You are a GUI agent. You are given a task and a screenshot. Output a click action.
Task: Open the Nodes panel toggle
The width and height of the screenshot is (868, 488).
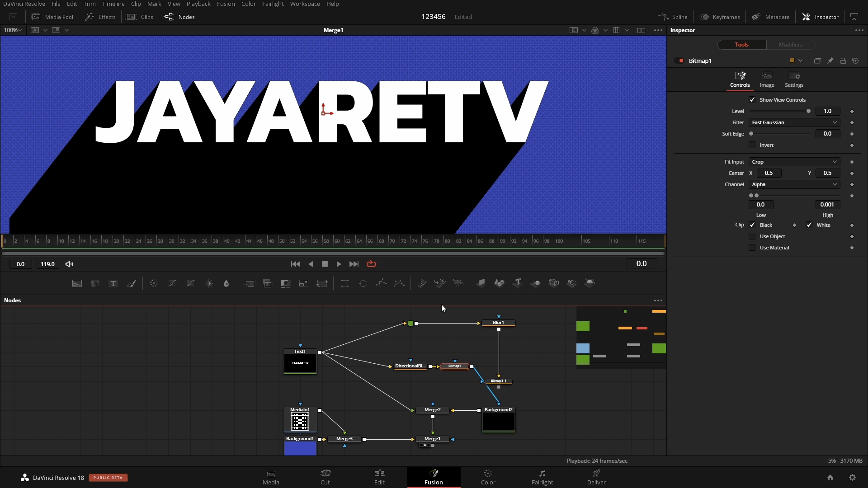coord(179,17)
